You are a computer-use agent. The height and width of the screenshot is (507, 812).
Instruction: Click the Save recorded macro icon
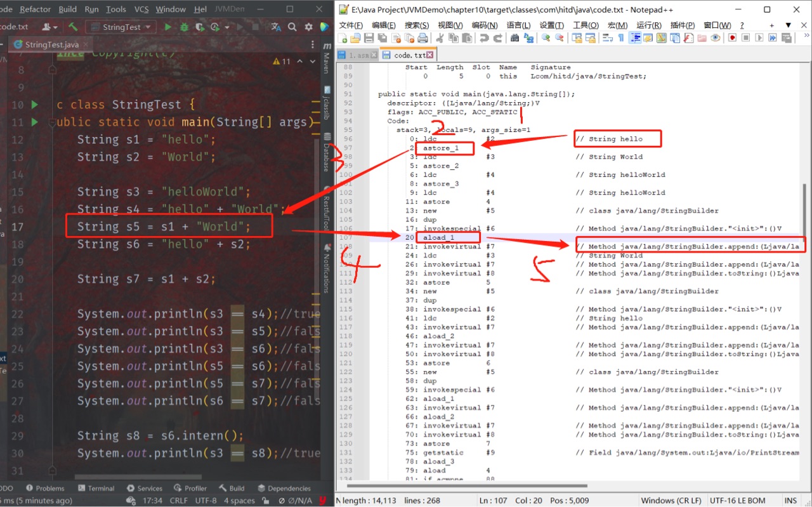point(787,38)
